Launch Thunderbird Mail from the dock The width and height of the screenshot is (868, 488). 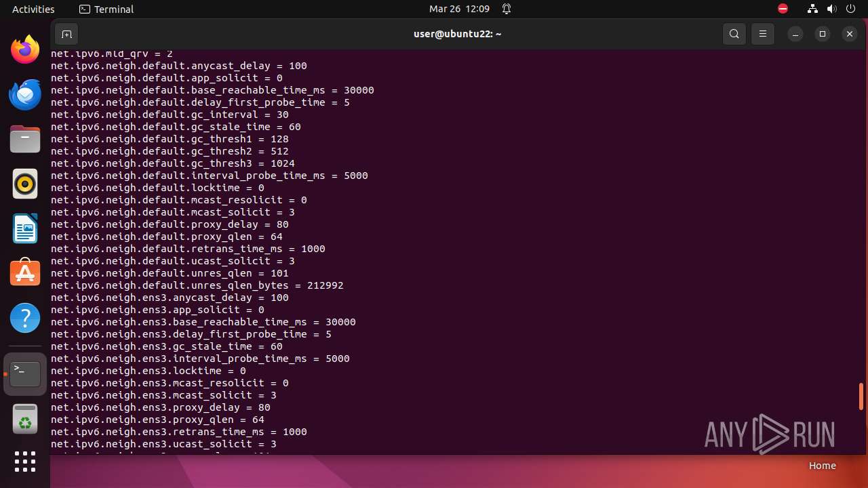point(25,94)
